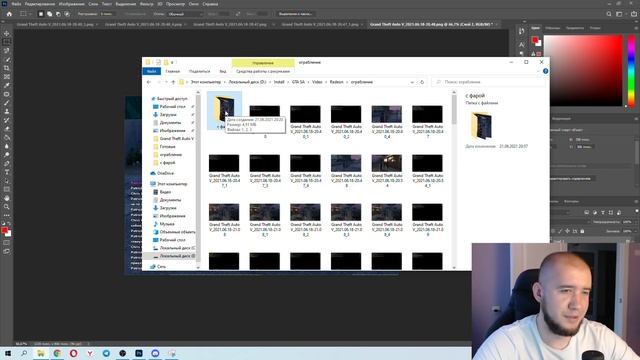Toggle Lock all padlock icon in Layers panel
This screenshot has width=640, height=360.
(x=582, y=231)
